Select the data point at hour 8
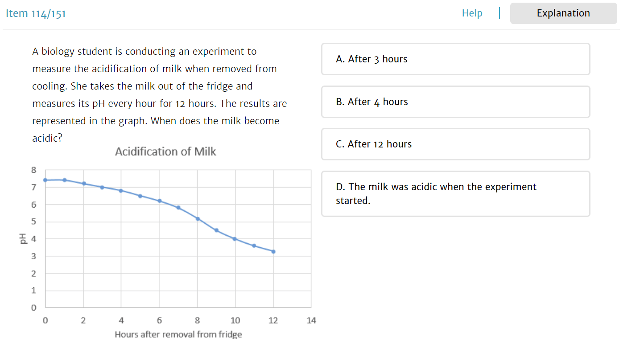This screenshot has width=644, height=339. [198, 219]
